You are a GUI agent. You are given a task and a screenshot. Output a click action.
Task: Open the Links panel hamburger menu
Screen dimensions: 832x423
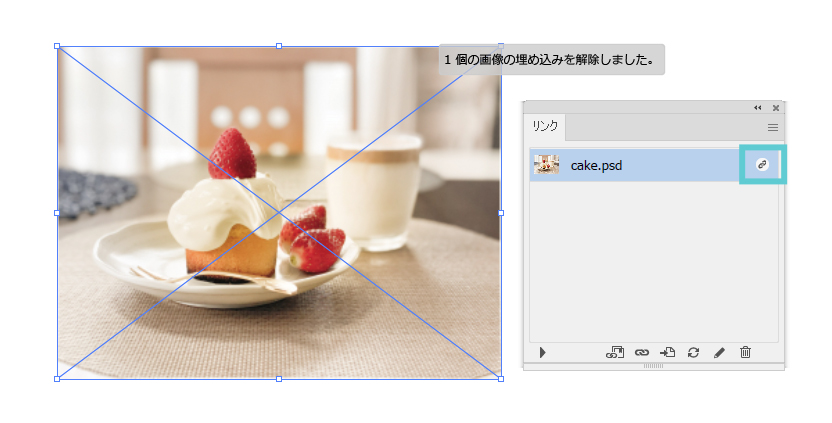772,127
